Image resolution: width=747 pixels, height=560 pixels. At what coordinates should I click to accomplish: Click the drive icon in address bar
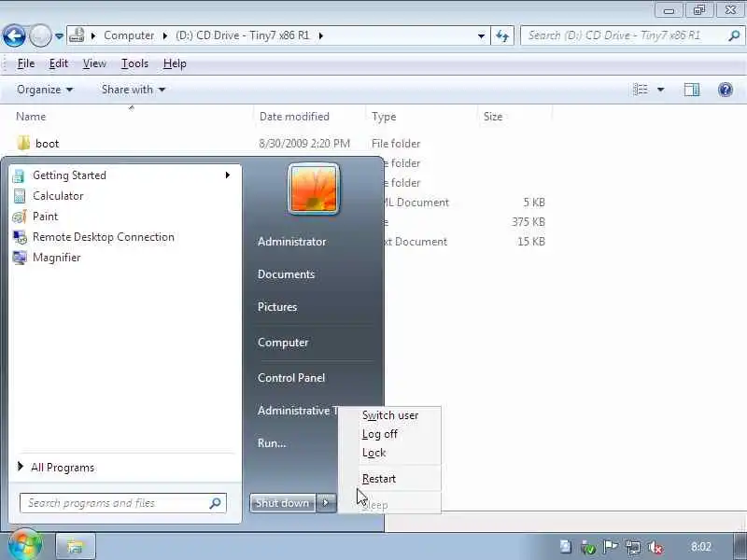point(77,35)
